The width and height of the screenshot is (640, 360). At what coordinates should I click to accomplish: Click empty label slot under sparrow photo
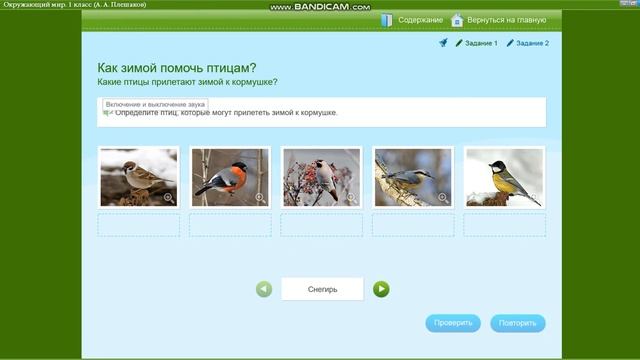point(139,225)
